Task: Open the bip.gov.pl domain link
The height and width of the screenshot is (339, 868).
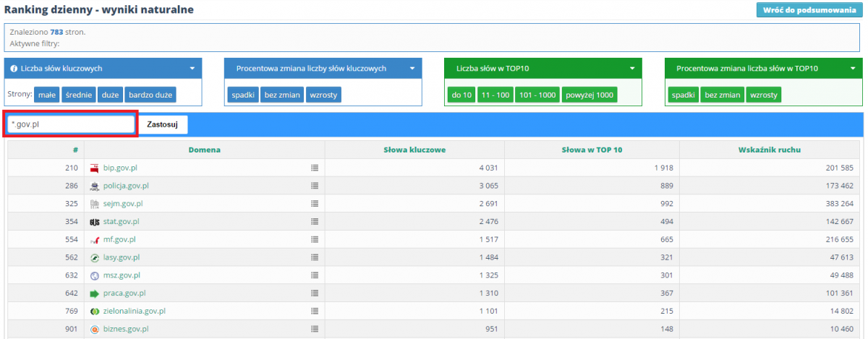Action: (120, 168)
